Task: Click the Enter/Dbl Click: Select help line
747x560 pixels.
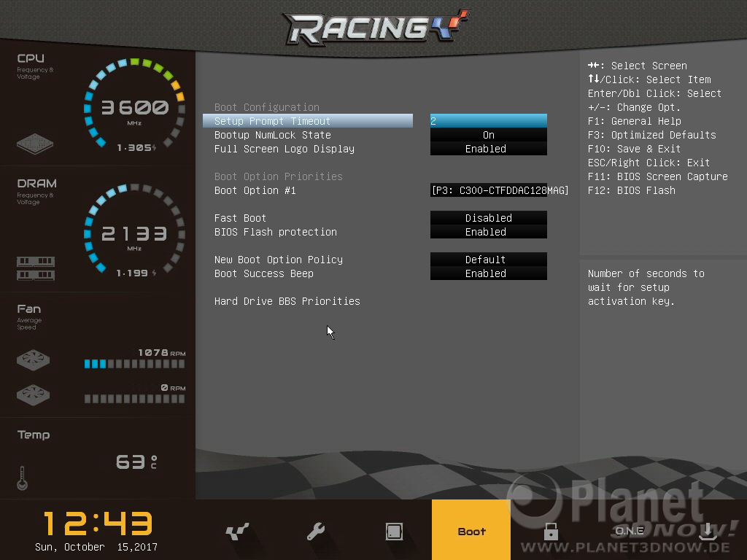Action: [x=654, y=93]
